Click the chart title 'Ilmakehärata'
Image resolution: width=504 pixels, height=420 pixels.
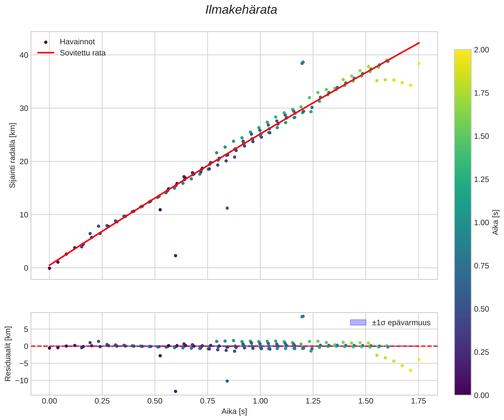click(241, 10)
